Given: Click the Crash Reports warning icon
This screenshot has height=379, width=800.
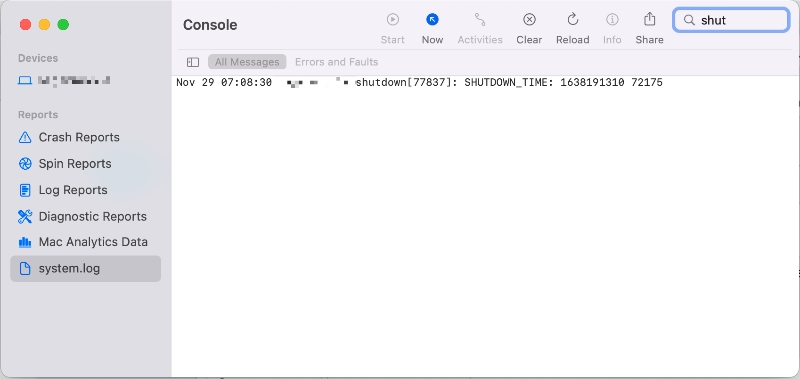Looking at the screenshot, I should click(24, 137).
